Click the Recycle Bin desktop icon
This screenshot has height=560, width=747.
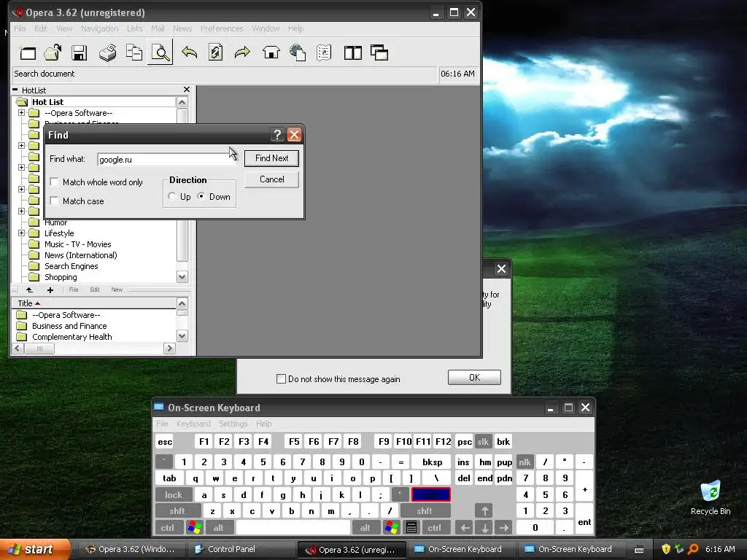coord(711,497)
